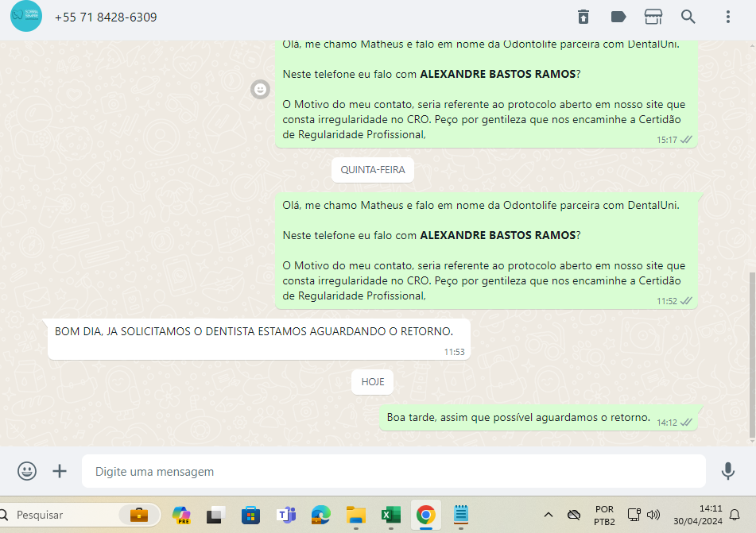This screenshot has height=533, width=756.
Task: Expand hidden system tray icons
Action: [x=549, y=515]
